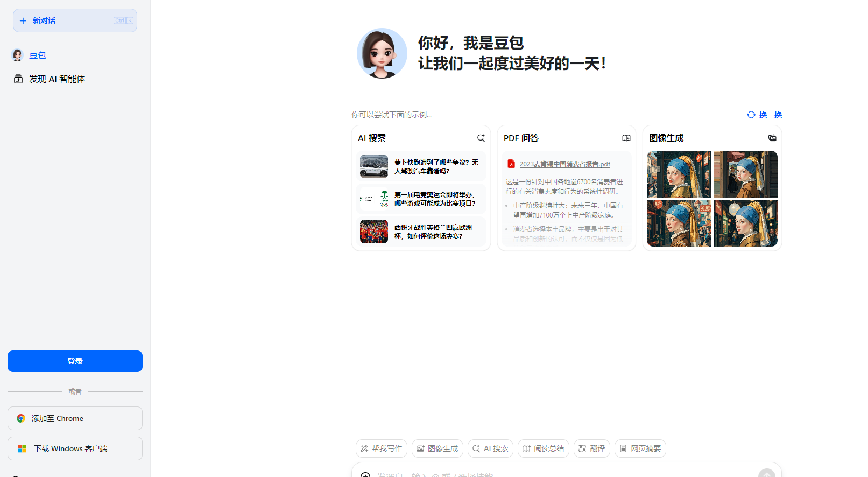The width and height of the screenshot is (868, 477).
Task: Click the PDF 问答 book icon
Action: 626,138
